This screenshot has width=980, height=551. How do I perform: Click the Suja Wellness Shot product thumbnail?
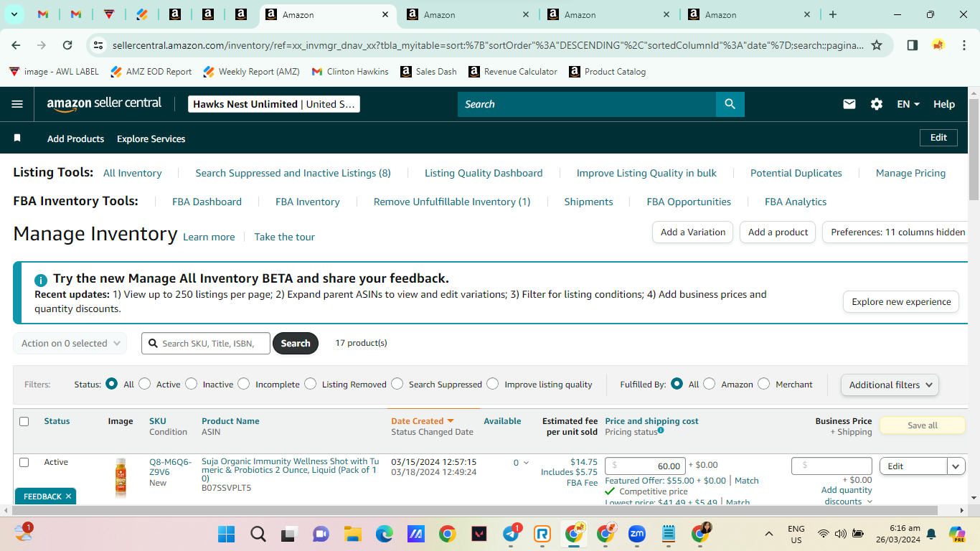point(121,478)
